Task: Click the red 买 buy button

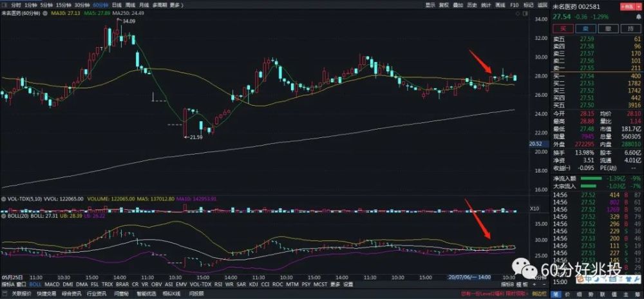Action: coord(563,28)
